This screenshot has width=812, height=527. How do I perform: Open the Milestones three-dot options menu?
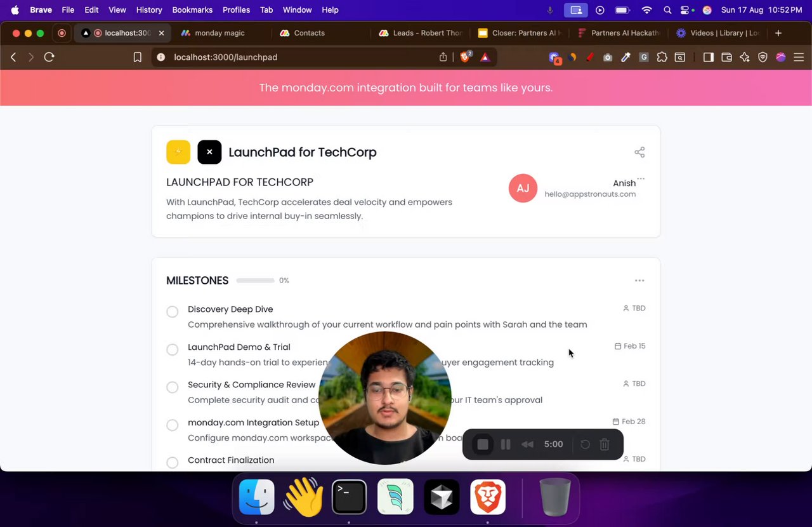(639, 281)
